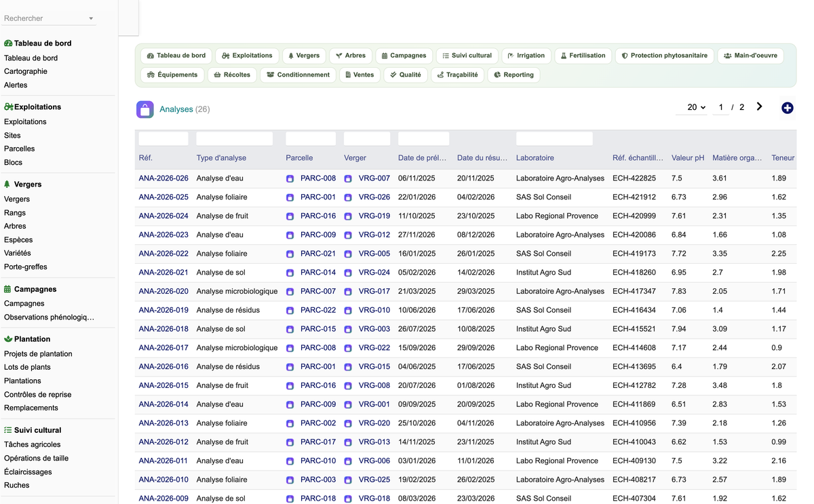The width and height of the screenshot is (814, 504).
Task: Click the Laboratoire filter field
Action: (554, 138)
